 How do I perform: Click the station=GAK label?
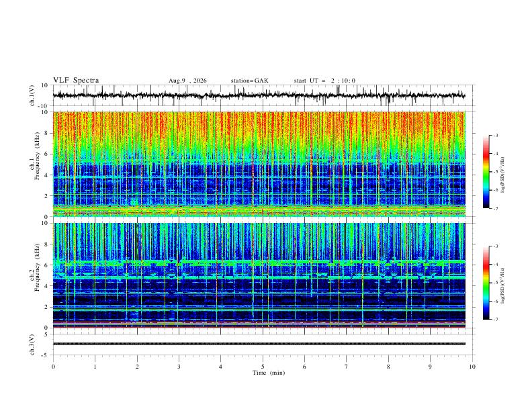pos(249,81)
